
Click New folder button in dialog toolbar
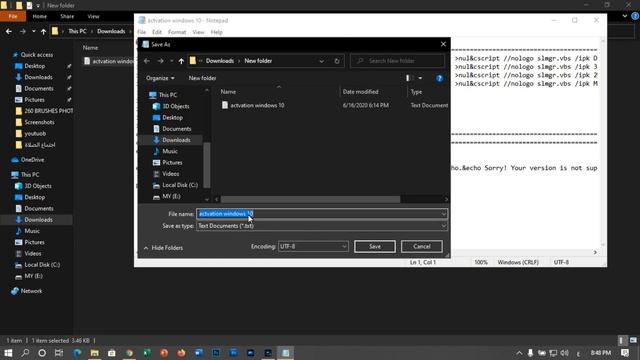point(202,78)
